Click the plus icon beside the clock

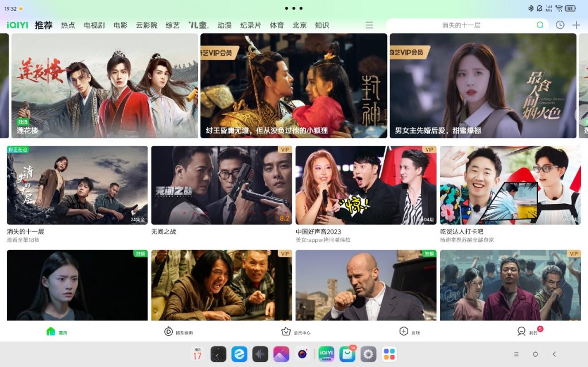tap(575, 25)
